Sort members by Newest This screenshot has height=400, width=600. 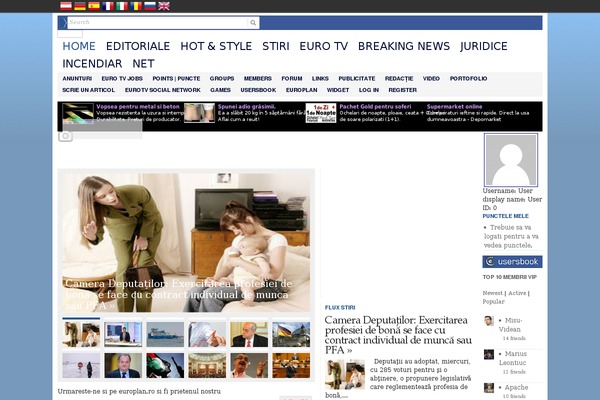pyautogui.click(x=492, y=293)
